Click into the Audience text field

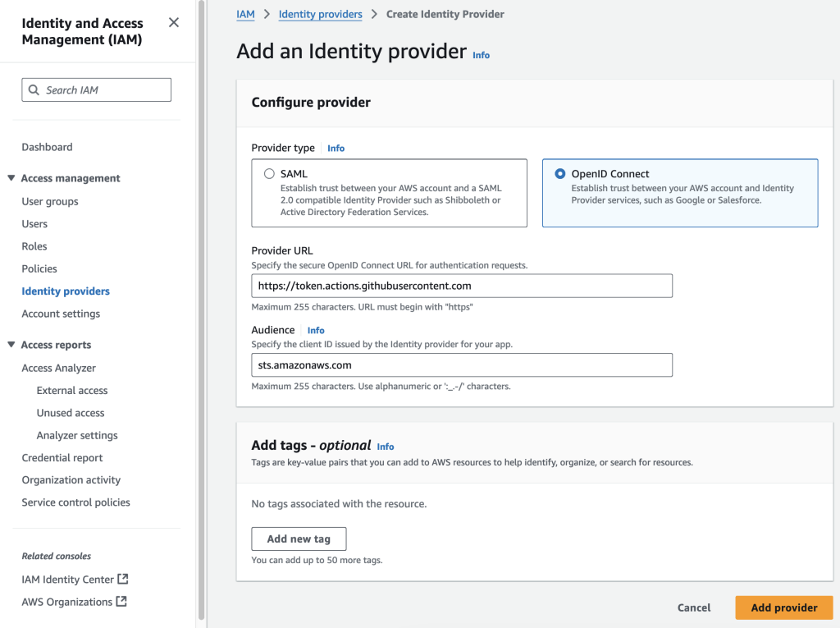tap(462, 364)
